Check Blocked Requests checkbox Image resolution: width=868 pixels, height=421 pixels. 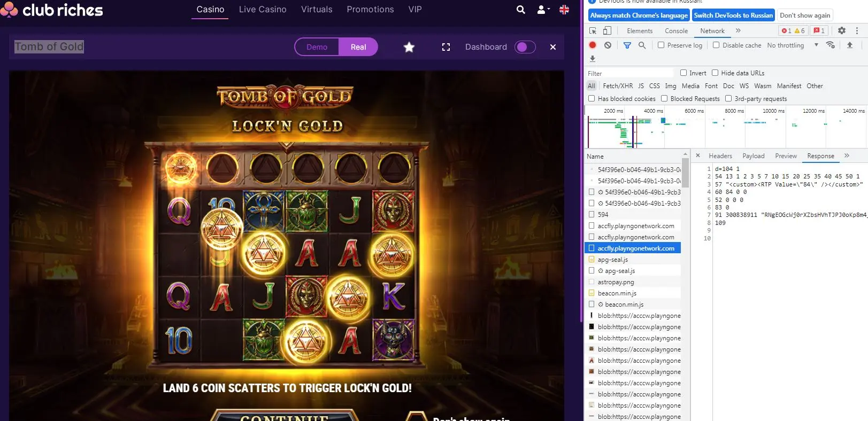click(x=664, y=98)
